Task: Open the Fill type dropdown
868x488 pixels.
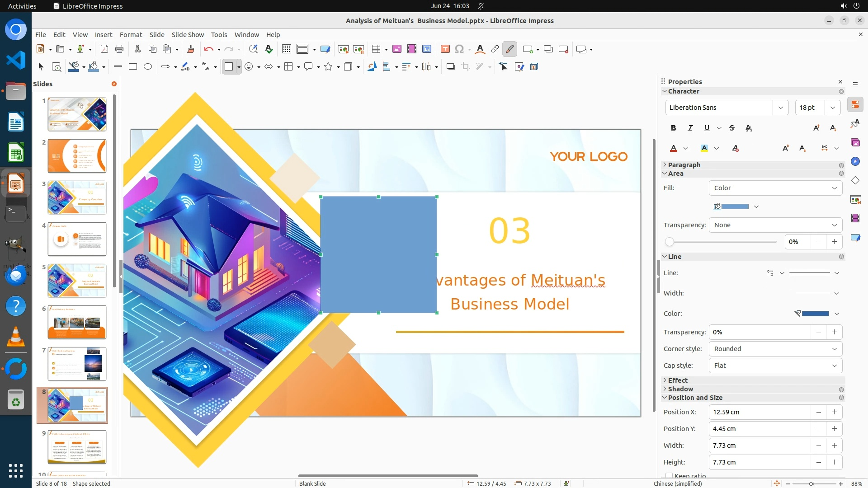Action: click(775, 188)
